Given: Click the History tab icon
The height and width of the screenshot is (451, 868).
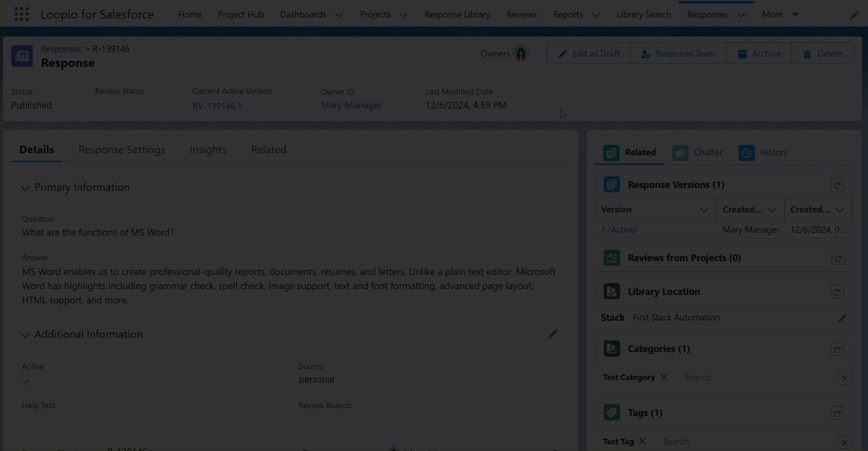Looking at the screenshot, I should 747,153.
